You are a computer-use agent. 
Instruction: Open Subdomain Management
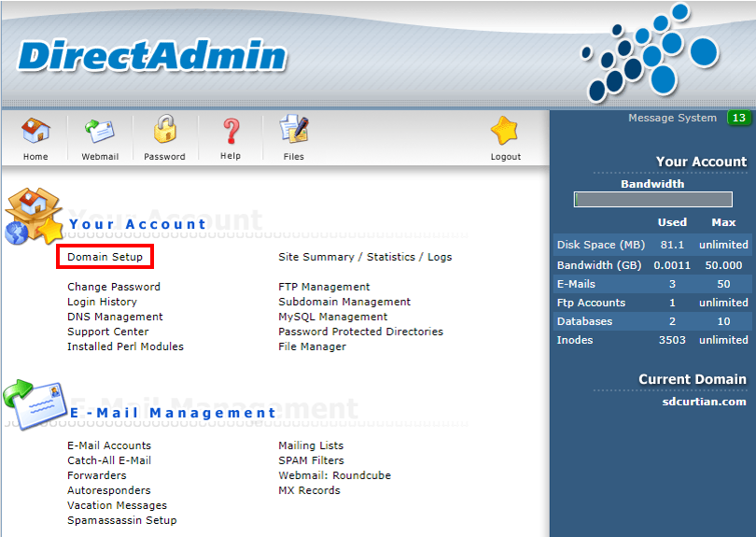pyautogui.click(x=344, y=302)
